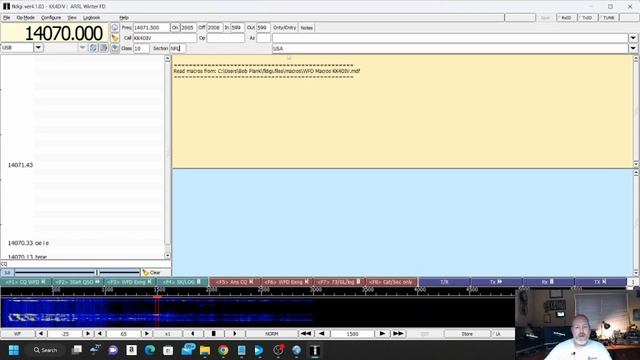
Task: Toggle the Spot button
Action: point(545,18)
